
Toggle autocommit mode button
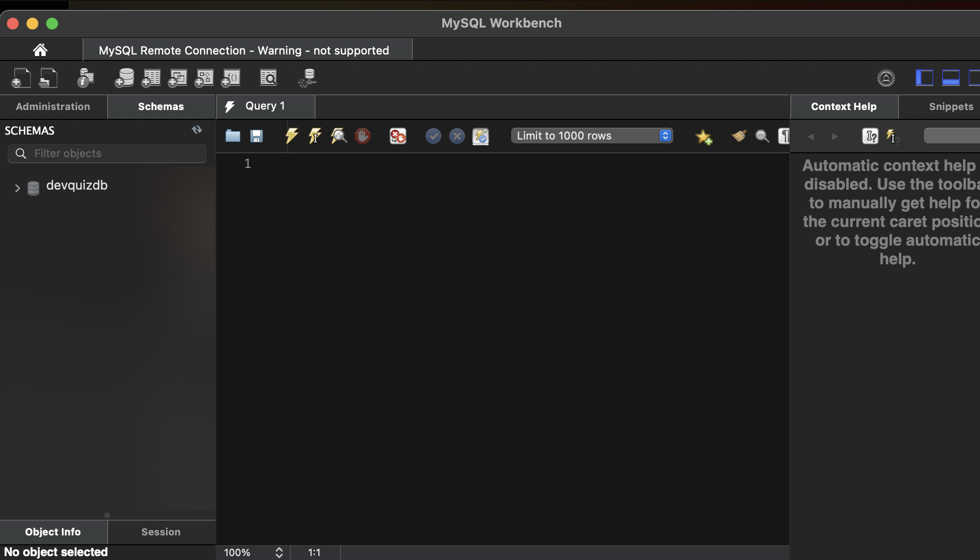[480, 136]
